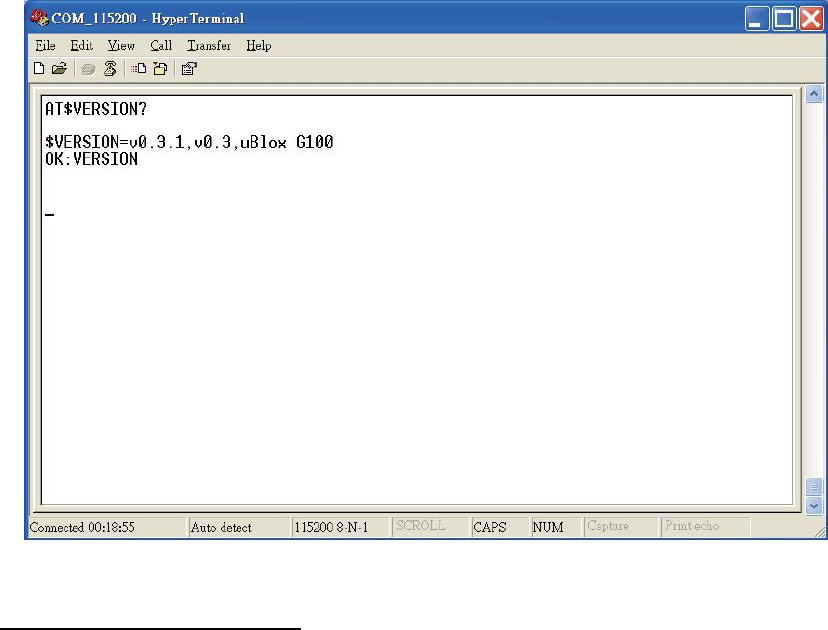The image size is (828, 630).
Task: Click the AT$VERSION? command line text
Action: (96, 109)
